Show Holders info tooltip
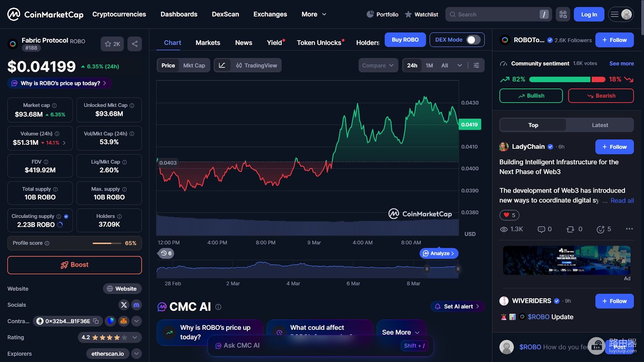The width and height of the screenshot is (644, 362). click(119, 216)
